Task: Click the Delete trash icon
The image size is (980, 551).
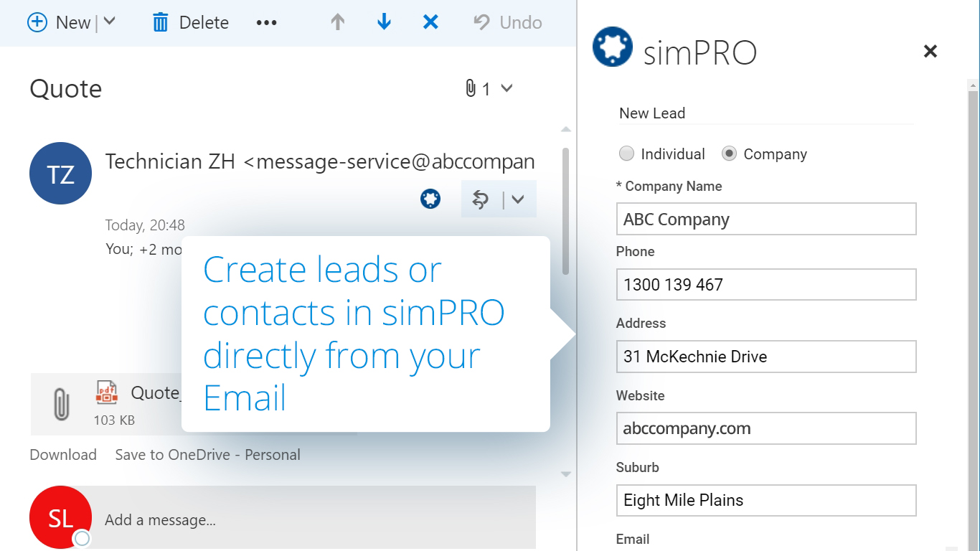Action: pyautogui.click(x=160, y=23)
